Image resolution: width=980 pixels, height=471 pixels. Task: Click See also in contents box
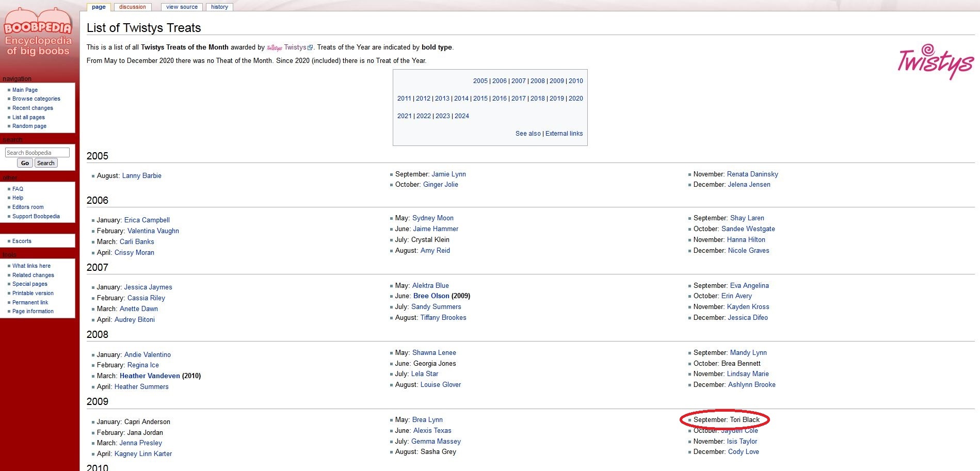click(528, 134)
